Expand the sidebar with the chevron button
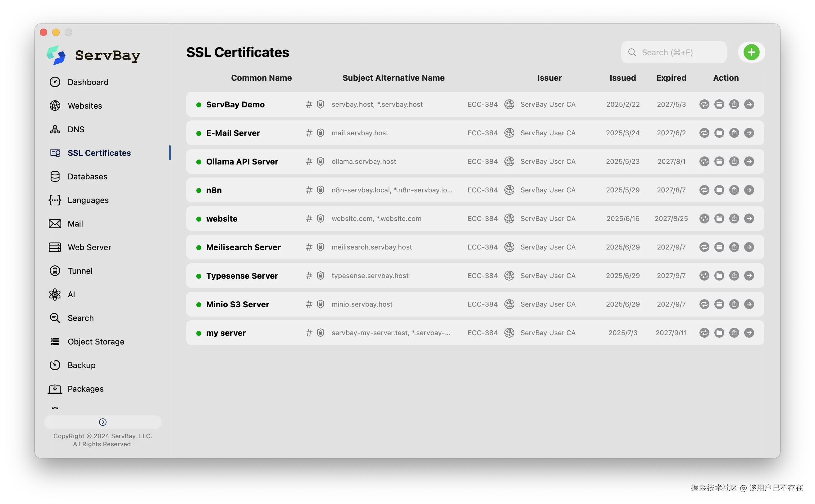815x504 pixels. [x=103, y=422]
